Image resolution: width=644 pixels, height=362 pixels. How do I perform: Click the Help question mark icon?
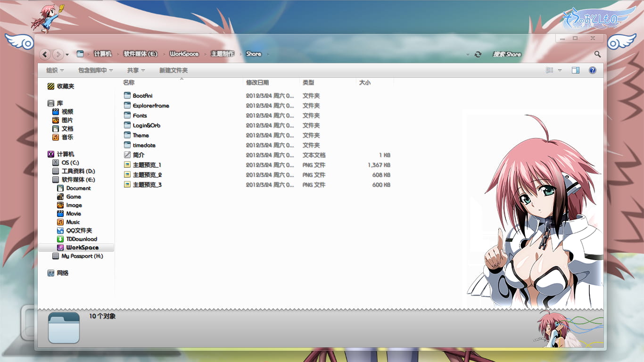593,70
